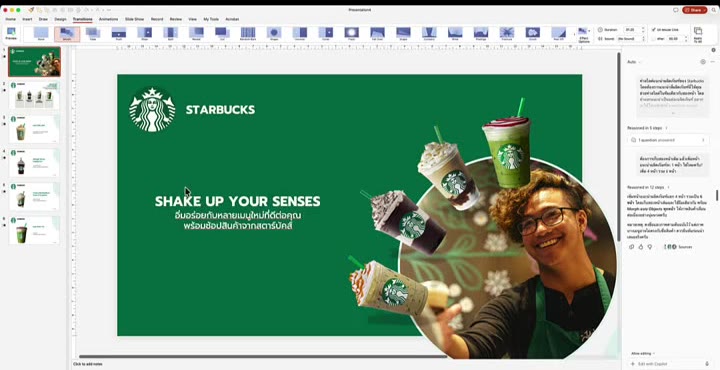Click the Share button
Viewport: 720px width, 370px height.
coord(694,10)
